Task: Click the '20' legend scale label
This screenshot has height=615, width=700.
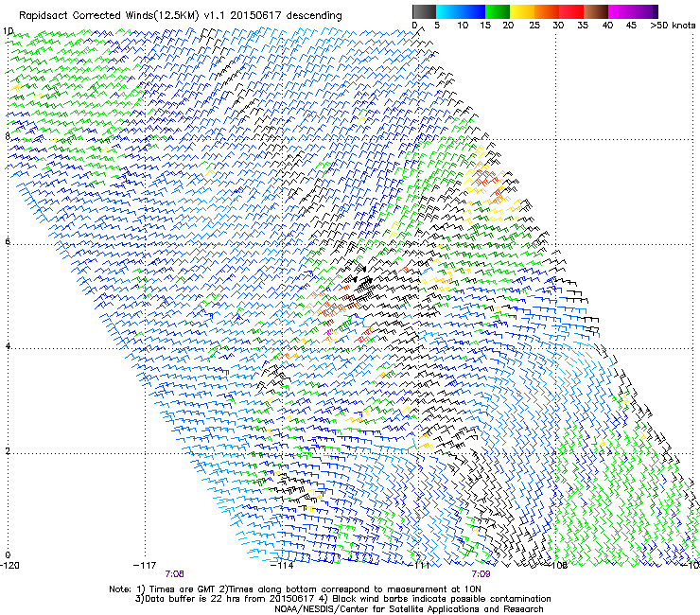Action: [508, 26]
